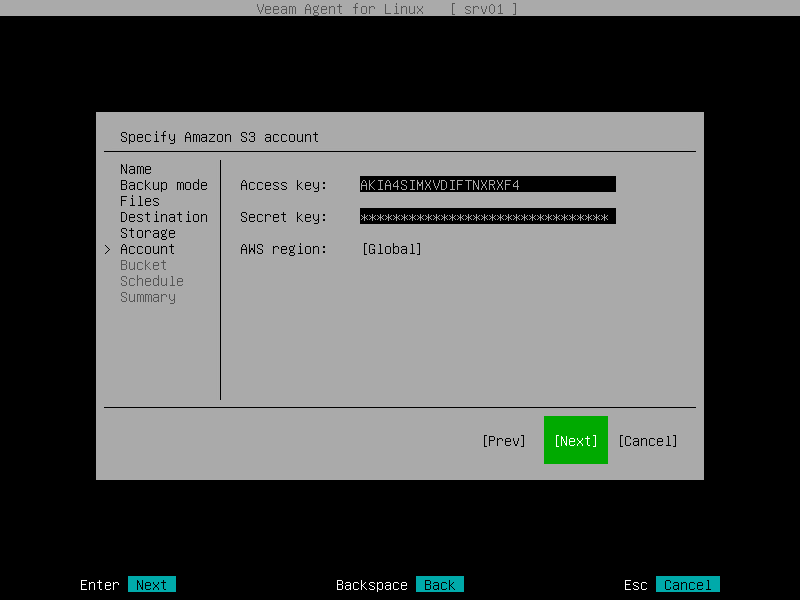The height and width of the screenshot is (600, 800).
Task: Click the Next shortcut hint at bottom
Action: [x=152, y=584]
